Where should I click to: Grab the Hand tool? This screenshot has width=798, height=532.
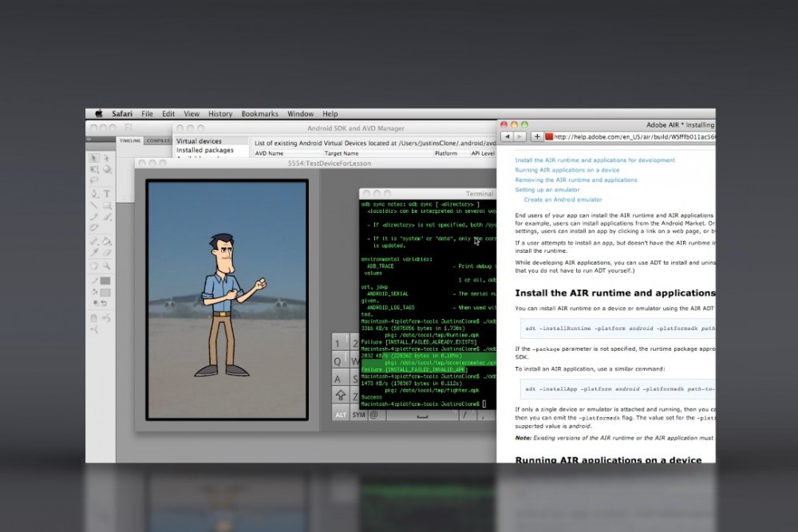[x=93, y=266]
